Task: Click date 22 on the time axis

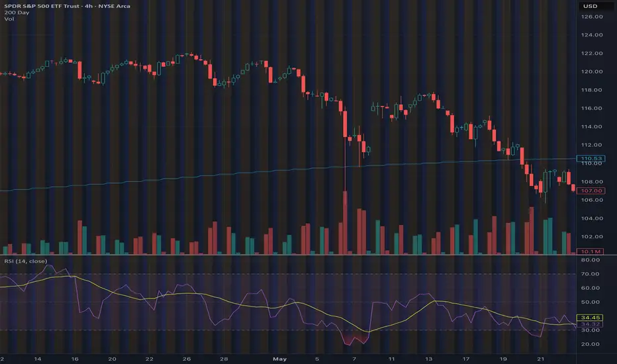Action: (x=149, y=359)
